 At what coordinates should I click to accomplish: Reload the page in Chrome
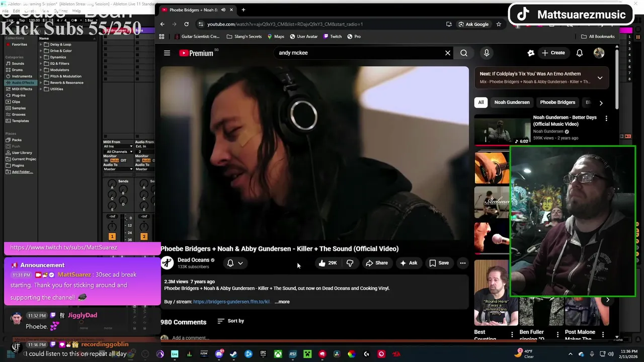[x=186, y=24]
